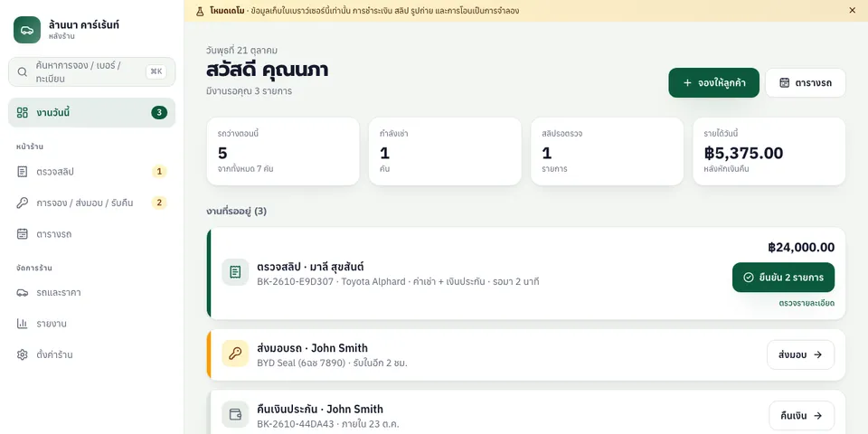Click the arrow icon in ส่งมอบ button
868x434 pixels.
817,354
